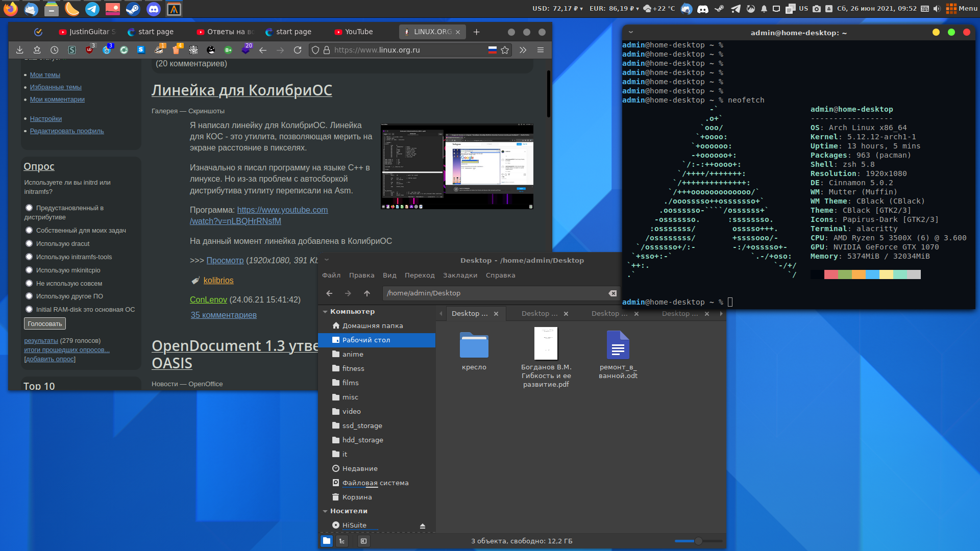980x551 pixels.
Task: Open USD currency applet dropdown
Action: pyautogui.click(x=557, y=9)
